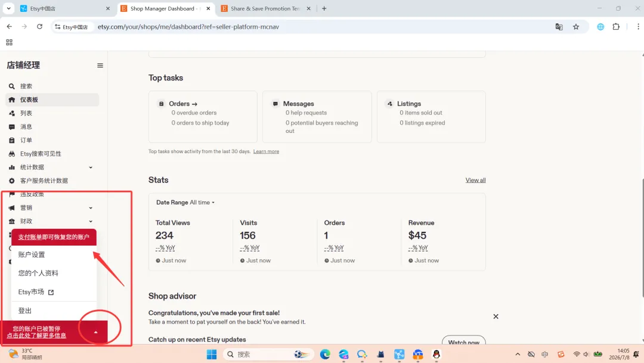Collapse the account menu caret arrow

tap(95, 332)
